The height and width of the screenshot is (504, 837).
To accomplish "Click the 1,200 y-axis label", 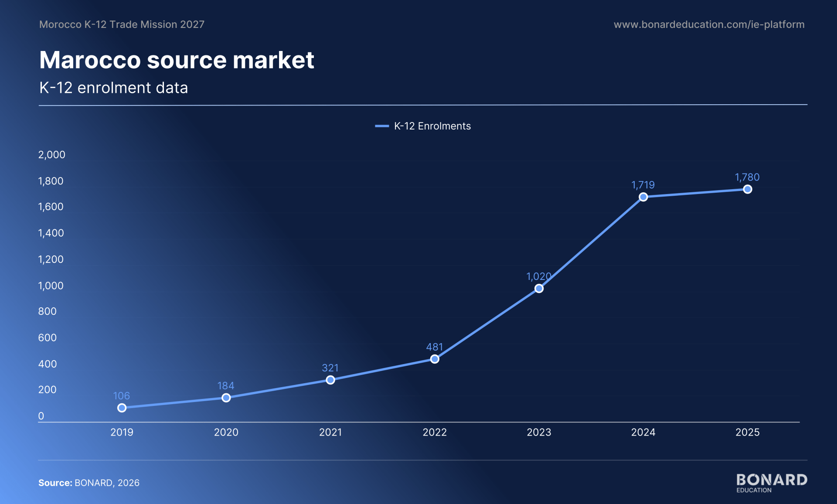I will pyautogui.click(x=51, y=259).
